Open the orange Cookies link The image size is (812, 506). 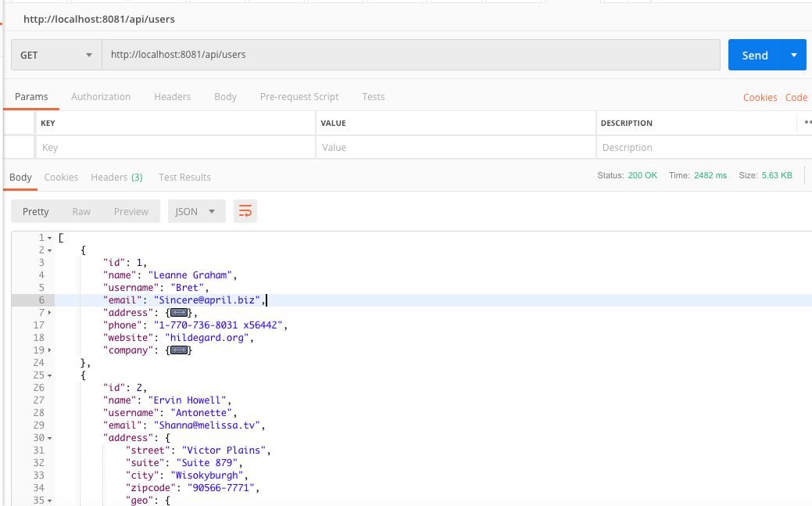760,98
